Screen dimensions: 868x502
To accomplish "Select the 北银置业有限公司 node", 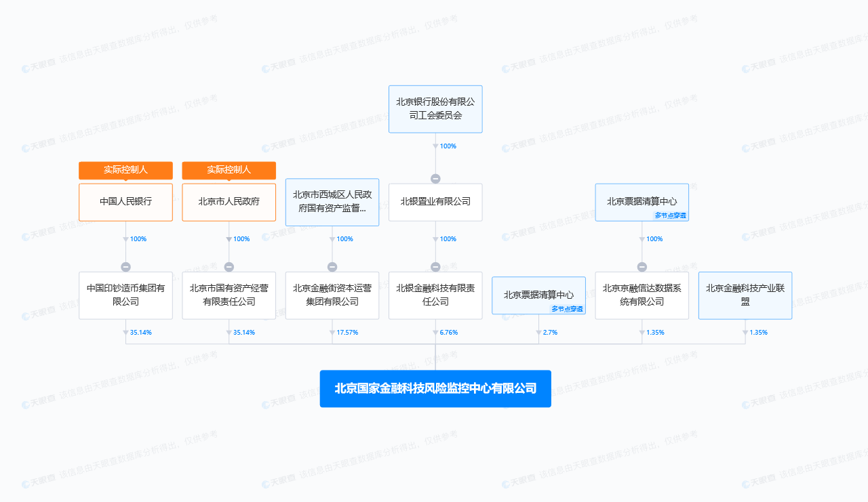I will pos(435,202).
